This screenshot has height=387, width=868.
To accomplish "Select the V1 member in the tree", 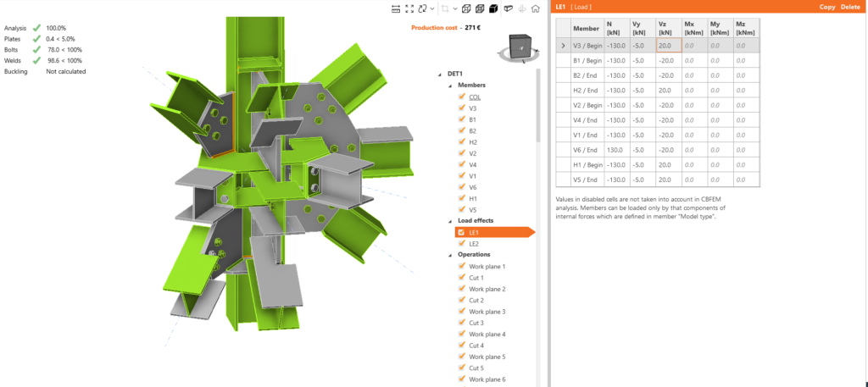I will [x=473, y=176].
